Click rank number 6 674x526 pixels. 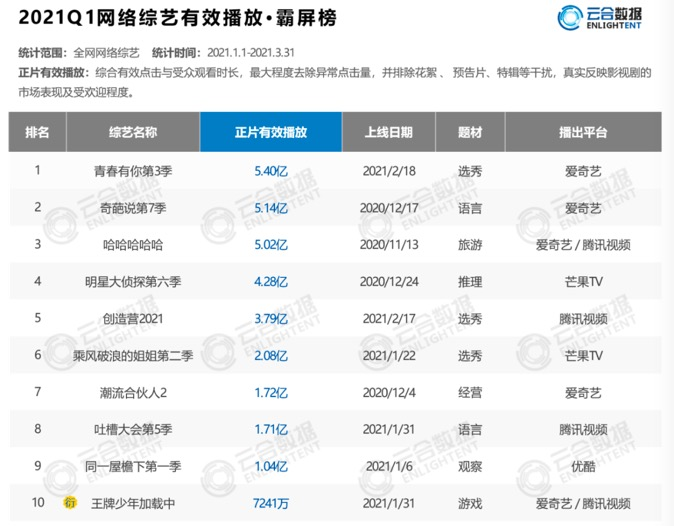pyautogui.click(x=37, y=355)
